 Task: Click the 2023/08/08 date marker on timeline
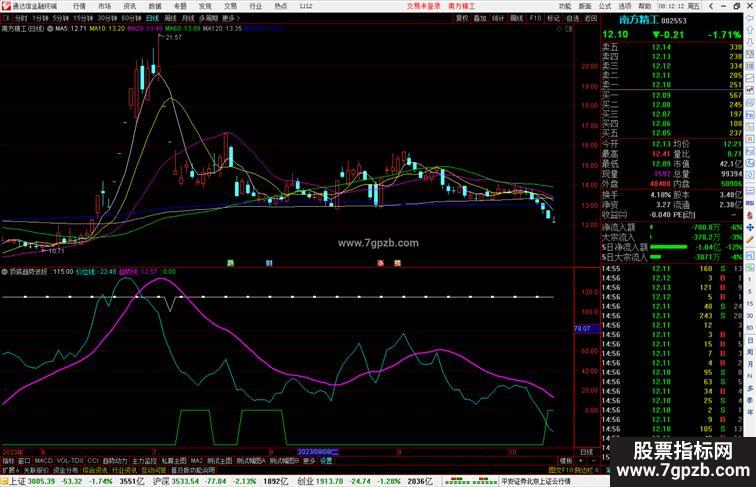click(x=318, y=452)
